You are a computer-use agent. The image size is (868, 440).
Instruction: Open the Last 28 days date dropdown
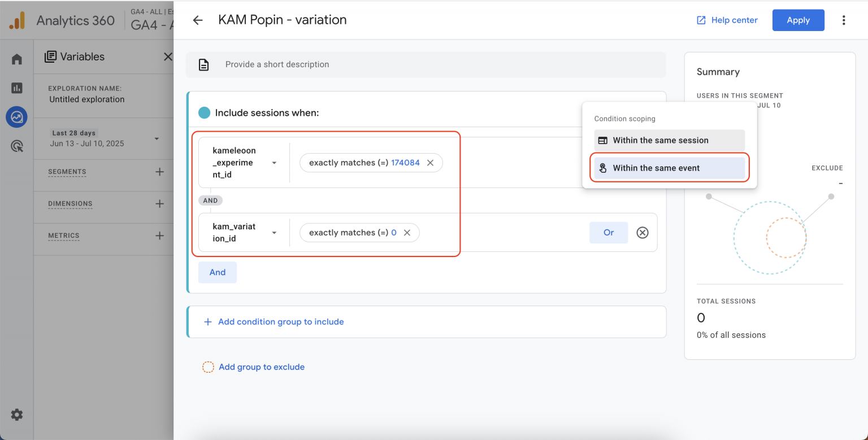pos(157,138)
